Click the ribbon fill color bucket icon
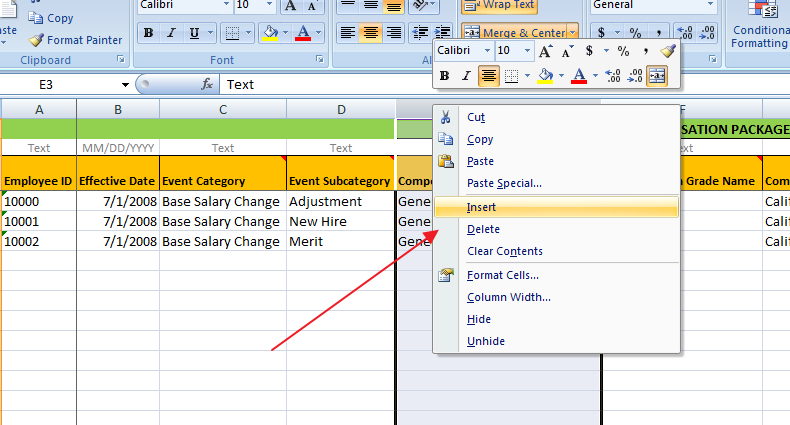This screenshot has height=425, width=790. pyautogui.click(x=268, y=33)
